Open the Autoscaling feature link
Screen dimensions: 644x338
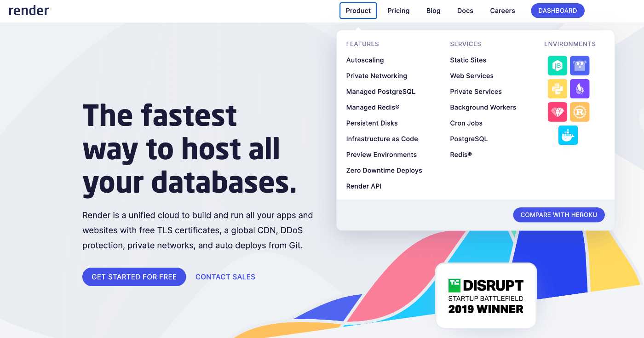(x=365, y=60)
